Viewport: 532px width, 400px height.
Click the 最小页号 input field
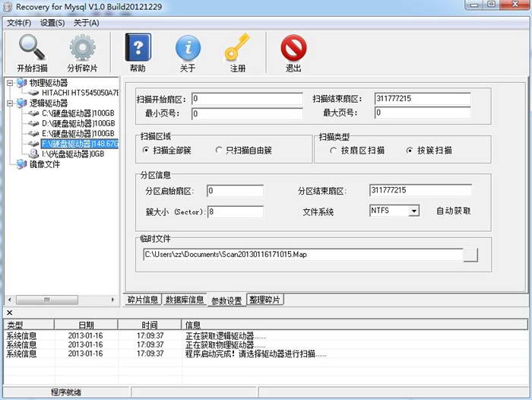pyautogui.click(x=247, y=113)
